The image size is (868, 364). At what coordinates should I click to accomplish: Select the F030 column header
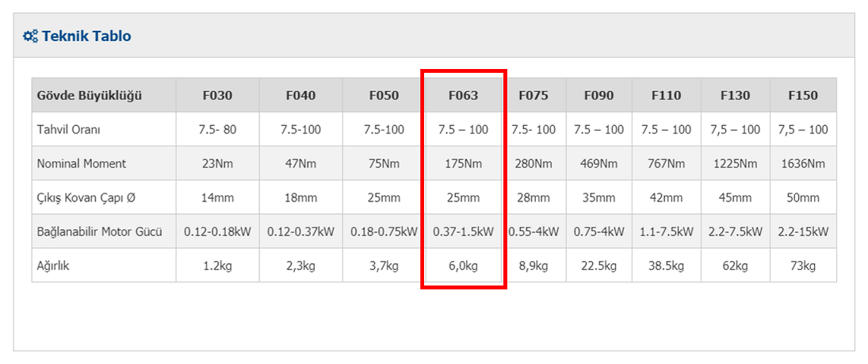pyautogui.click(x=217, y=95)
